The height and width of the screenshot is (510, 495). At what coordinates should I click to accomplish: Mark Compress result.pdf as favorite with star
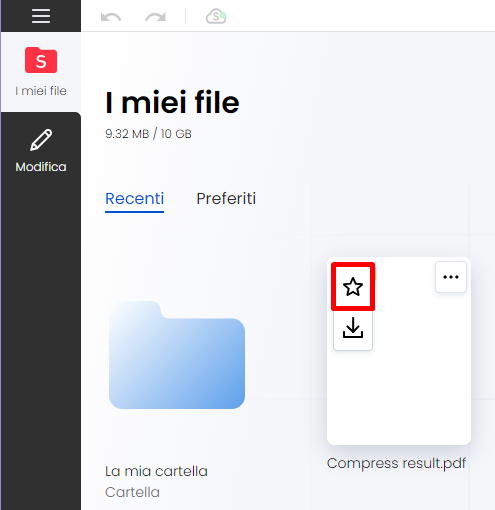pos(353,287)
